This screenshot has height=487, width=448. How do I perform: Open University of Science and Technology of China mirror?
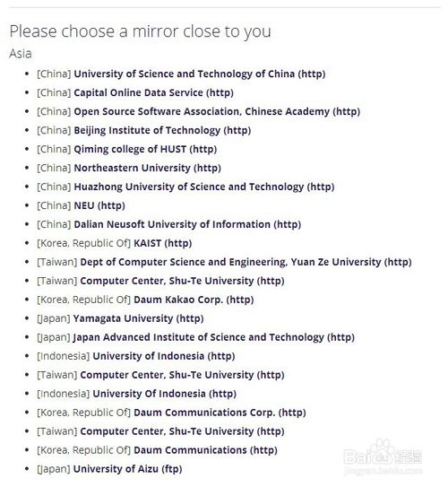pos(200,74)
